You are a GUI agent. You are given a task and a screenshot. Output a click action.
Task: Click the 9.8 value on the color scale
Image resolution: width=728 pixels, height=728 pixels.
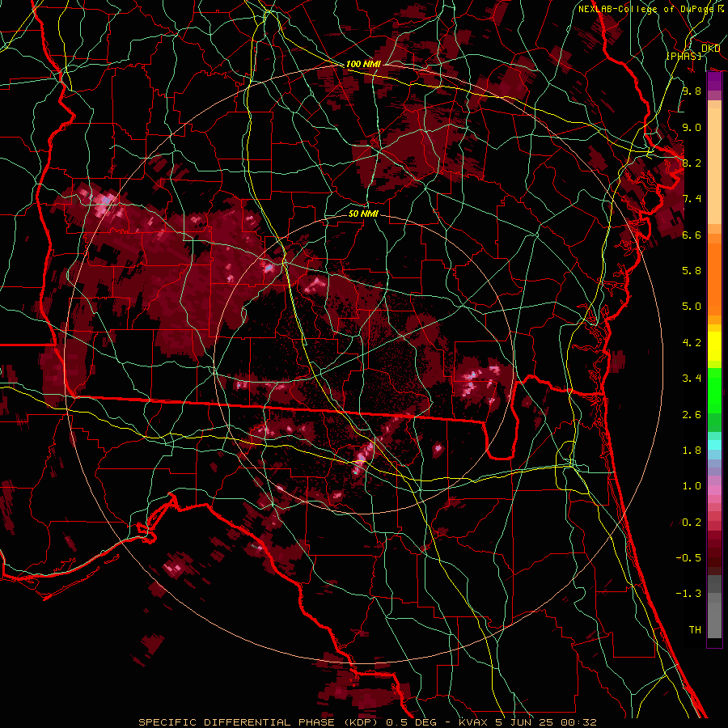point(692,91)
